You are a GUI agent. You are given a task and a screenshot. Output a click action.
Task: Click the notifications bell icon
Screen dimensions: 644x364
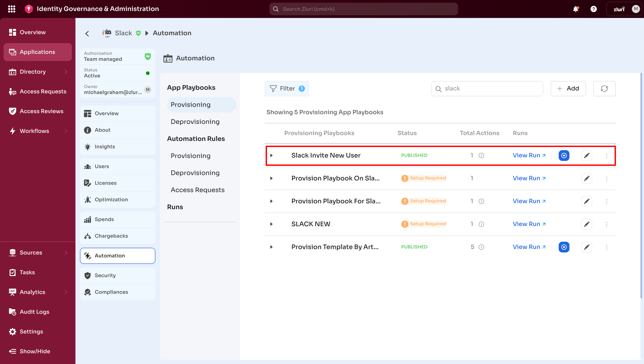pyautogui.click(x=576, y=9)
